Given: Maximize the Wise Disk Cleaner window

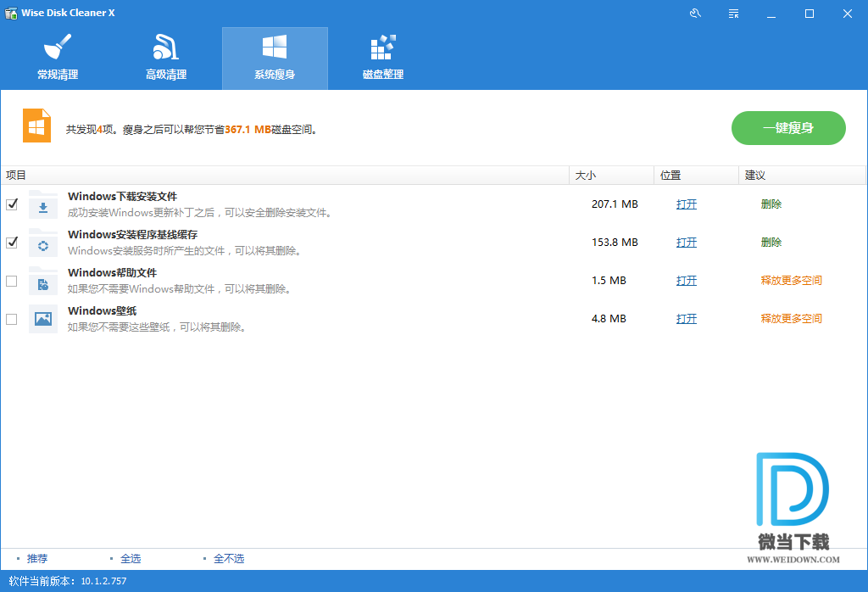Looking at the screenshot, I should coord(810,14).
